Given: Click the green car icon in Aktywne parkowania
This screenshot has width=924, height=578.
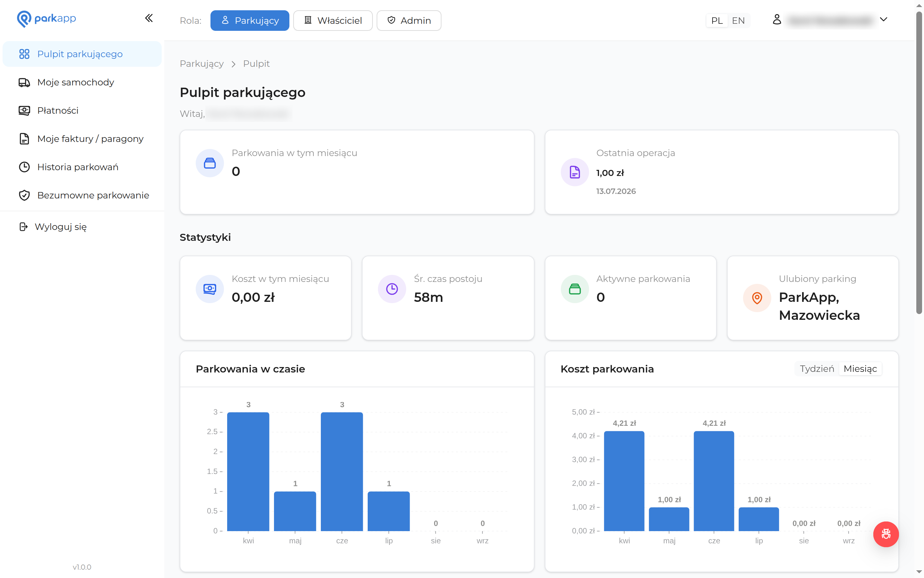Looking at the screenshot, I should pos(575,289).
